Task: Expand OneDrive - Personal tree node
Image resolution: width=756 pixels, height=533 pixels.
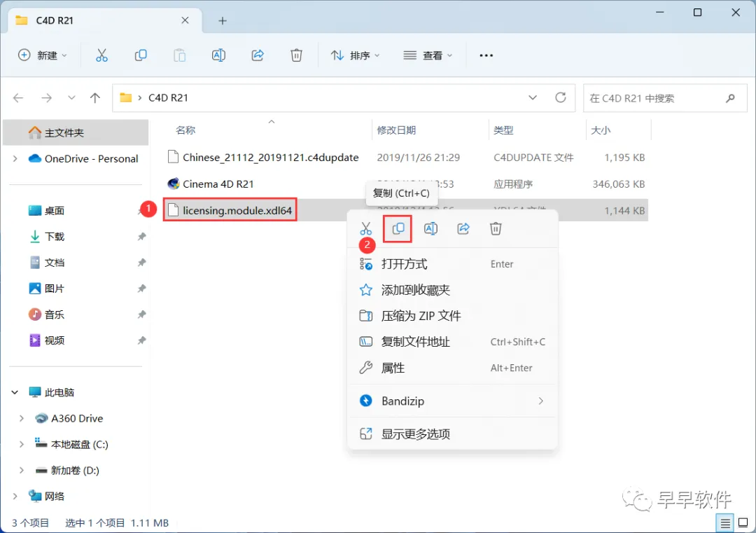Action: [15, 159]
